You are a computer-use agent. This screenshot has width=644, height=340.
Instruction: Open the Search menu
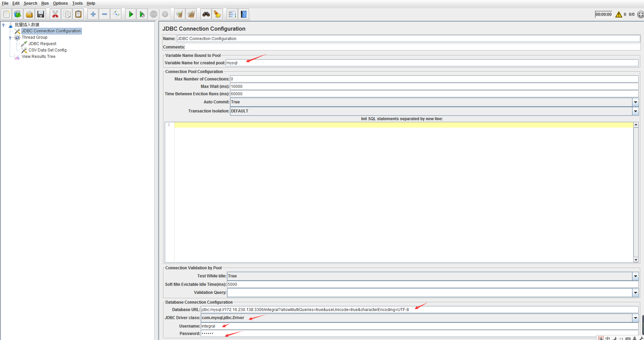pos(30,3)
